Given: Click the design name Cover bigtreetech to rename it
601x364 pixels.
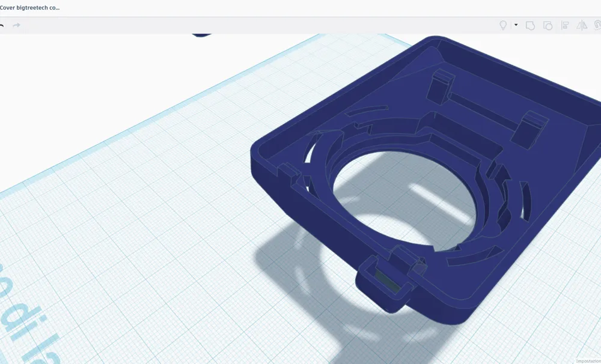Looking at the screenshot, I should tap(30, 7).
